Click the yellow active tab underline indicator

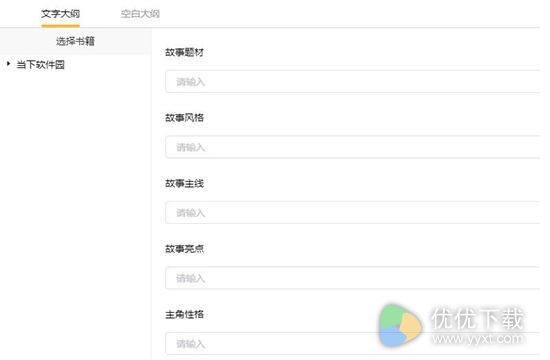60,25
